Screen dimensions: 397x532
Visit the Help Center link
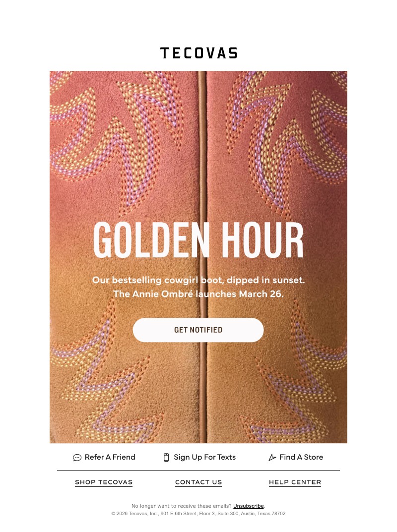[x=295, y=482]
